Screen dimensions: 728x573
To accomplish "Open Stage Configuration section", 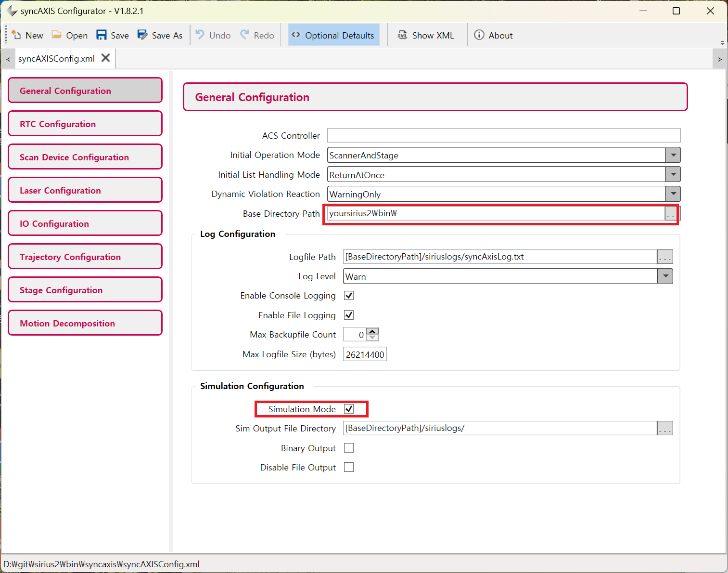I will (85, 290).
